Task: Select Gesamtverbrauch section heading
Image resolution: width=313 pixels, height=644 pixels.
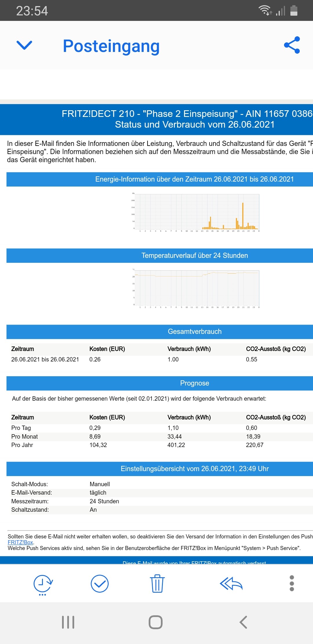Action: 195,332
